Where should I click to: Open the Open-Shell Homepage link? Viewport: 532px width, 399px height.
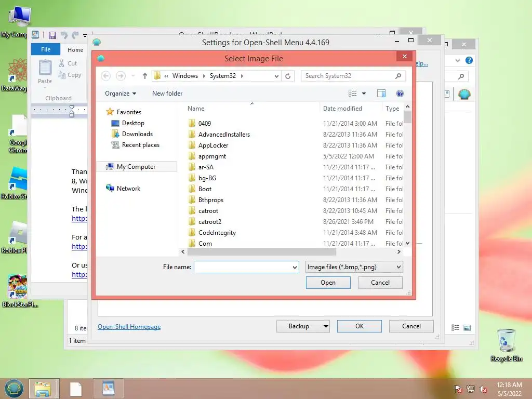coord(129,327)
